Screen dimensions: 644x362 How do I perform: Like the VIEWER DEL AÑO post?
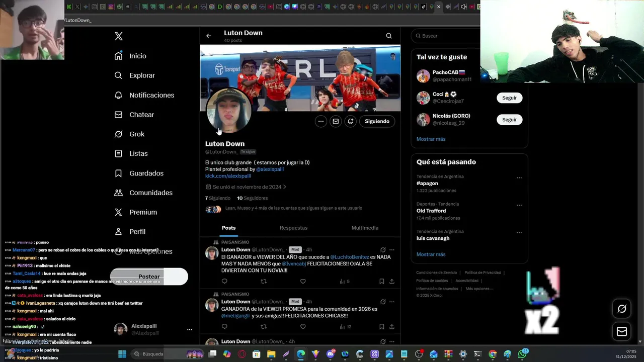pos(303,282)
